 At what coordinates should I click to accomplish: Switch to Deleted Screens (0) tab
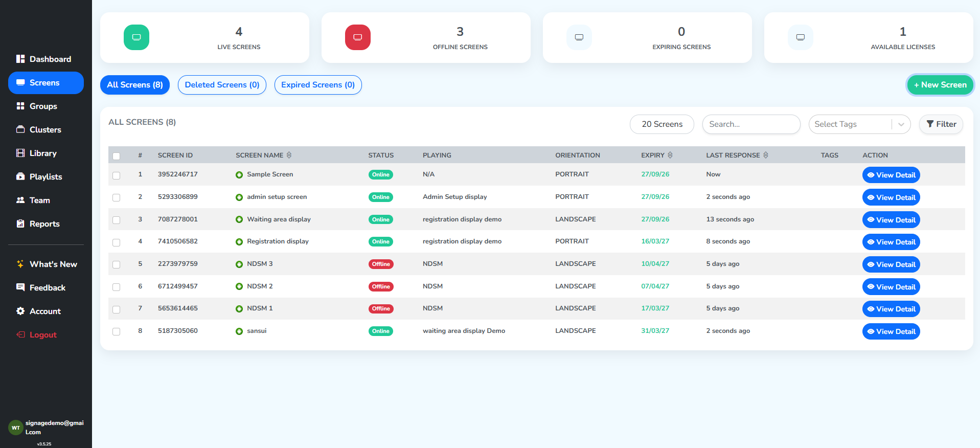click(222, 85)
